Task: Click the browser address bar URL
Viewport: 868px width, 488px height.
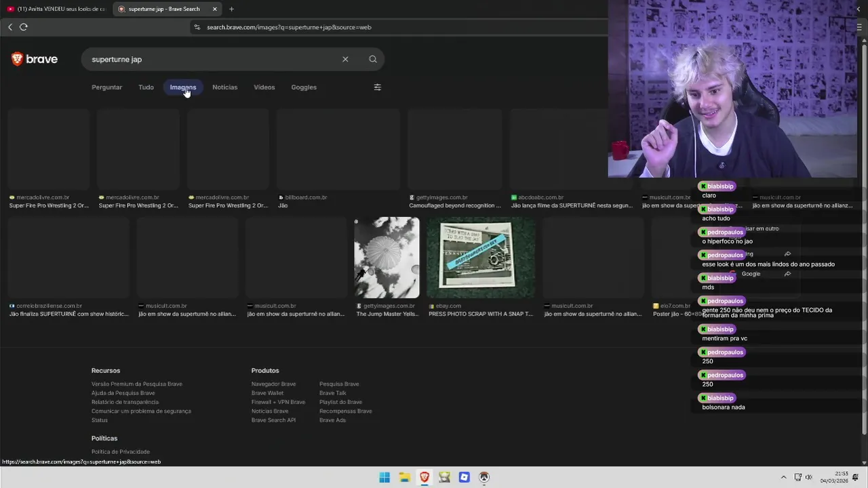Action: (289, 27)
